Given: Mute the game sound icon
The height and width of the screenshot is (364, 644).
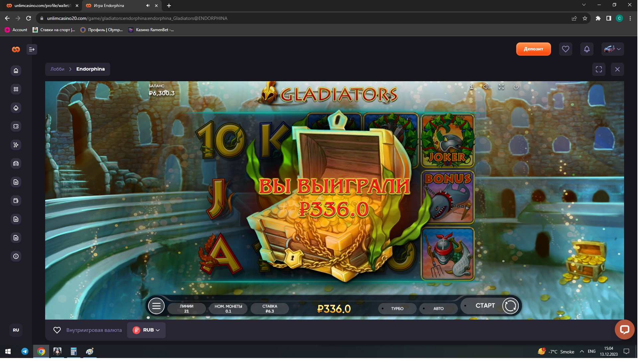Looking at the screenshot, I should 486,87.
